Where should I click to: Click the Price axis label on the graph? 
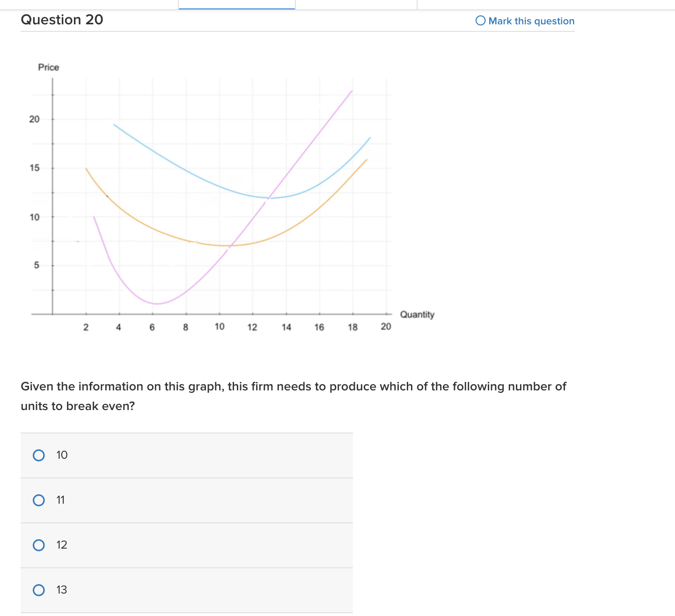pyautogui.click(x=49, y=67)
